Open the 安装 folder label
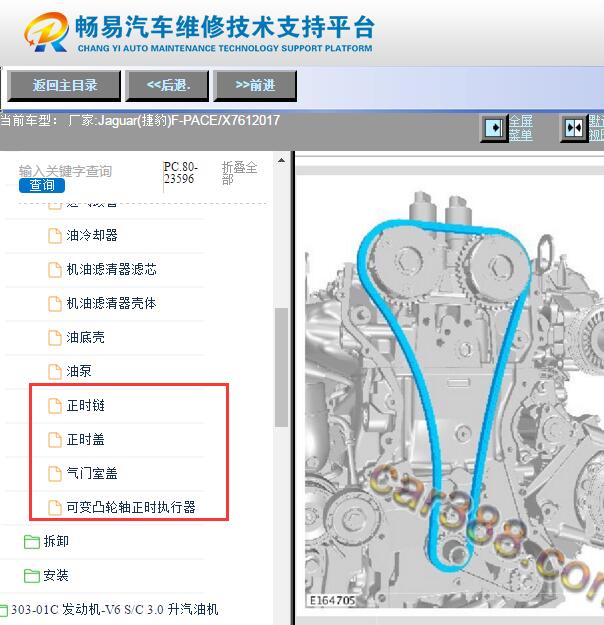The image size is (604, 625). point(56,575)
